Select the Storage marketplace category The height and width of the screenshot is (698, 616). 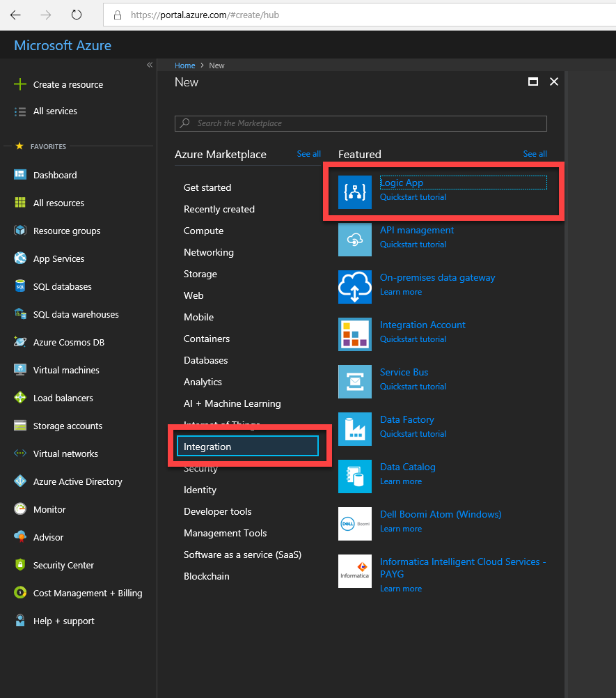[x=200, y=274]
